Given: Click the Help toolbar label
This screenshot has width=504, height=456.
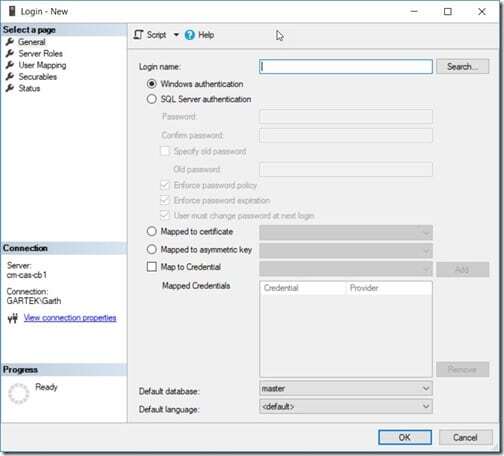Looking at the screenshot, I should [206, 35].
